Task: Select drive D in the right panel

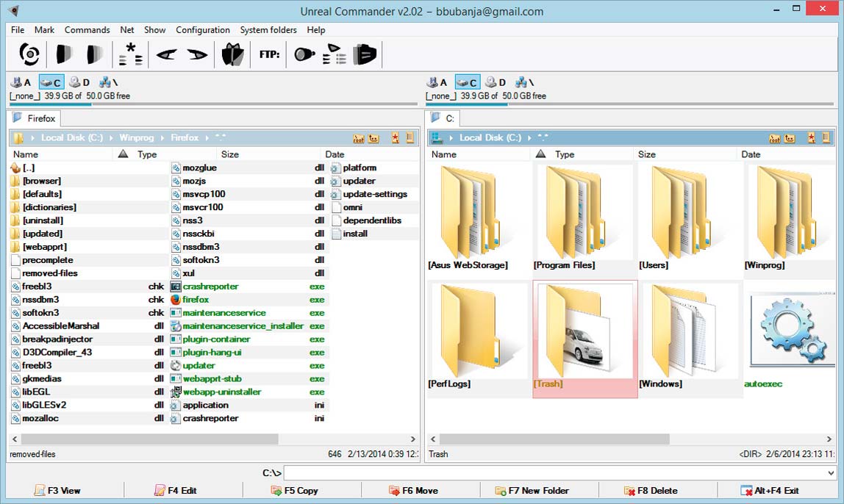Action: [496, 82]
